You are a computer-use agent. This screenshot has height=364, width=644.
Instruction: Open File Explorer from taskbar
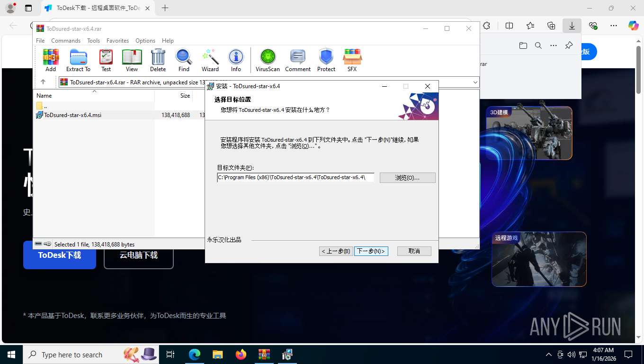pyautogui.click(x=217, y=355)
